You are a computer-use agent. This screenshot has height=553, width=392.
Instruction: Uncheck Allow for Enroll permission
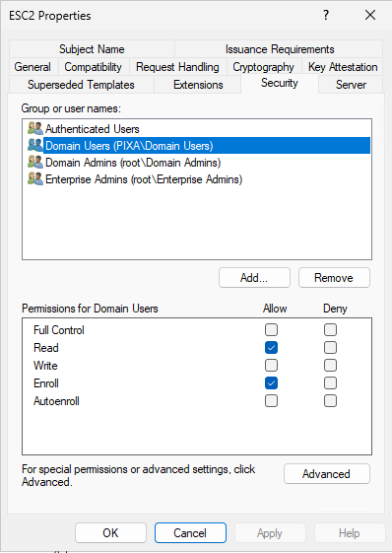click(271, 383)
